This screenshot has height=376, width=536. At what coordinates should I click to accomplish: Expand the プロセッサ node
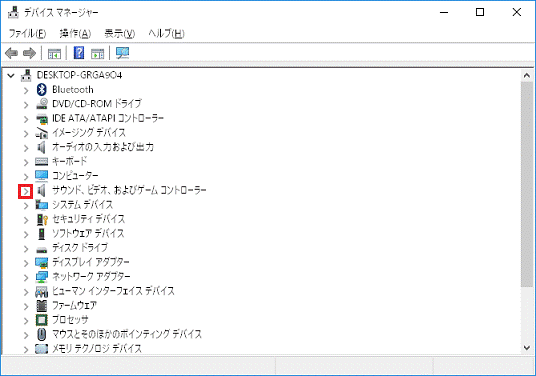point(26,321)
